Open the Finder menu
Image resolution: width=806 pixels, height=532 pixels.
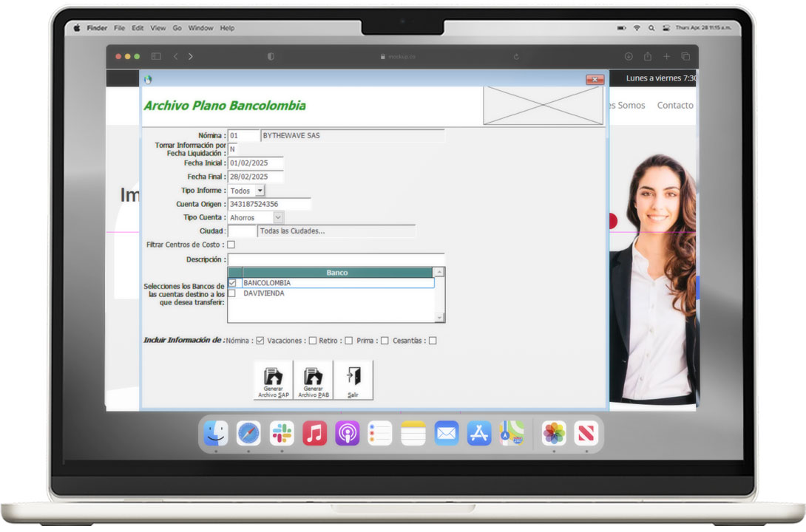97,28
